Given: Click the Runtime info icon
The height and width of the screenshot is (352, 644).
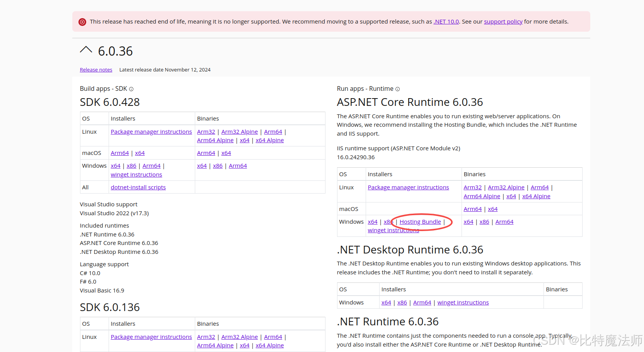Looking at the screenshot, I should pyautogui.click(x=397, y=89).
